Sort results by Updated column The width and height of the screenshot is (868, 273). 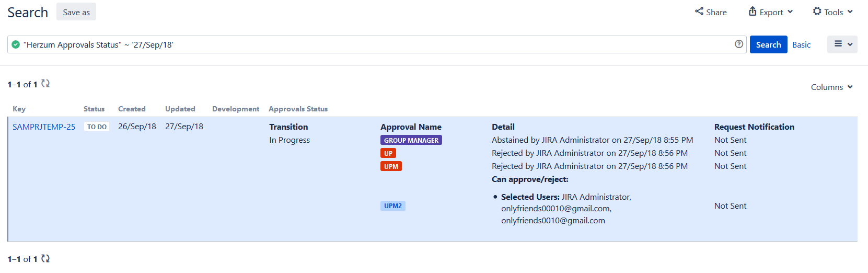click(180, 109)
